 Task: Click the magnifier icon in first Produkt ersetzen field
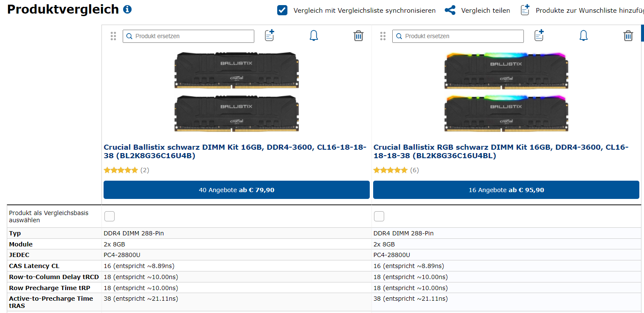[129, 36]
